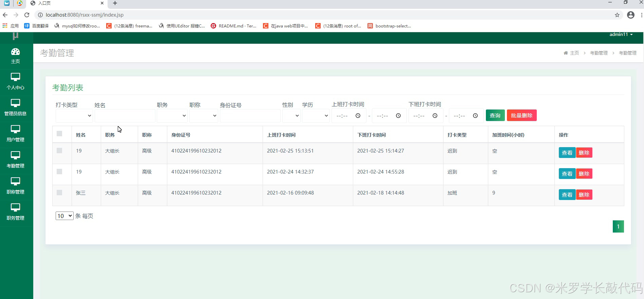Open the README.md bookmark
The height and width of the screenshot is (299, 644).
tap(233, 26)
